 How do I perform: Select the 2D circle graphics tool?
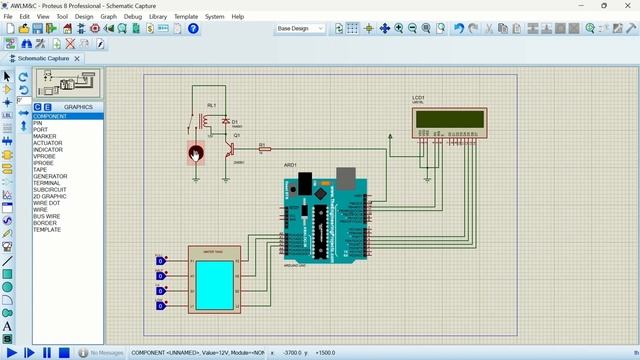pos(7,287)
